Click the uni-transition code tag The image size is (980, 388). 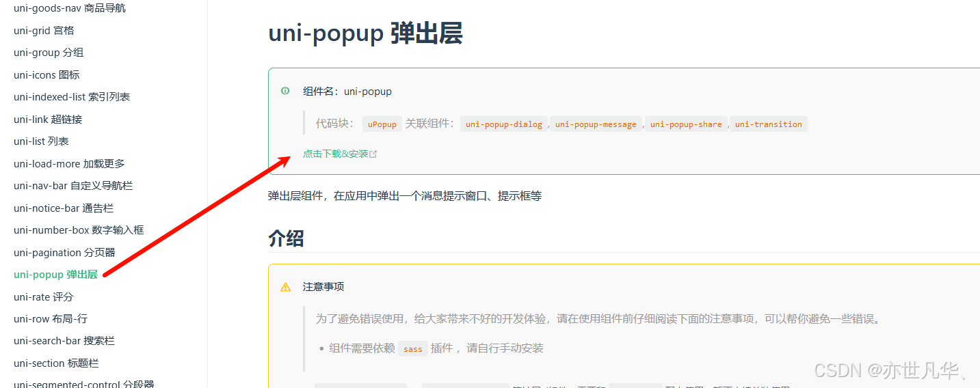pyautogui.click(x=769, y=124)
